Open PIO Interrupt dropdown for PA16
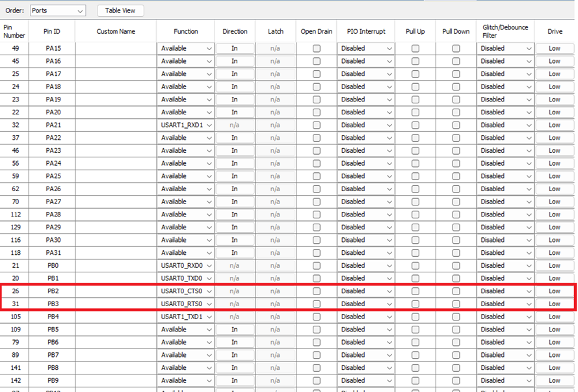The width and height of the screenshot is (578, 392). click(365, 61)
